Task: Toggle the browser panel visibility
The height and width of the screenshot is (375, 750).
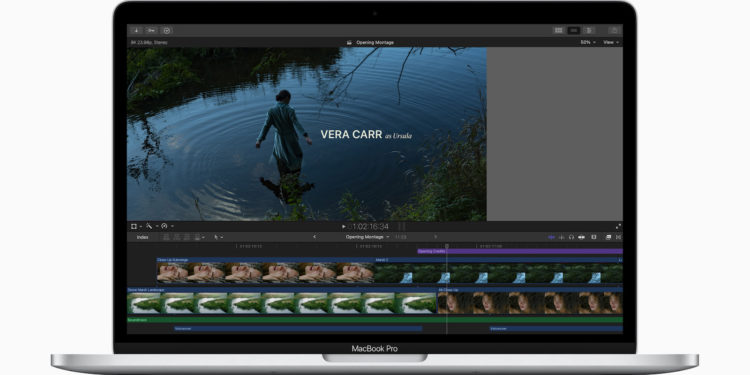Action: click(558, 30)
